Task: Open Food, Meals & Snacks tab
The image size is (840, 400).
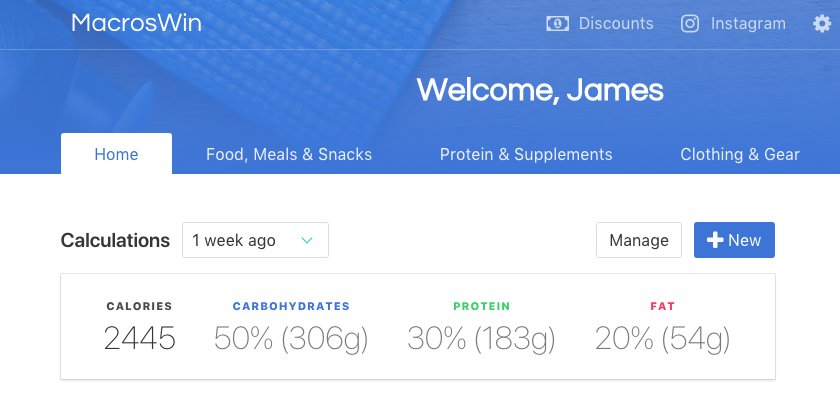Action: click(x=289, y=154)
